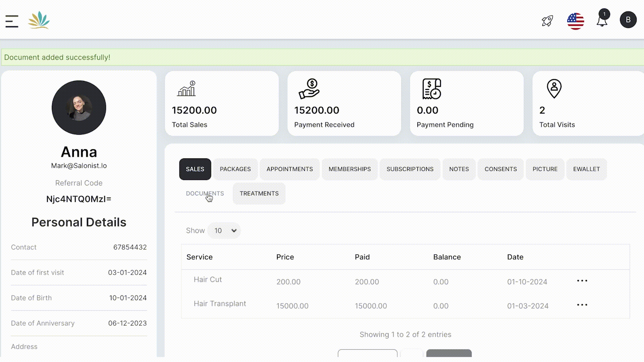
Task: Click Anna's email address
Action: (x=79, y=165)
